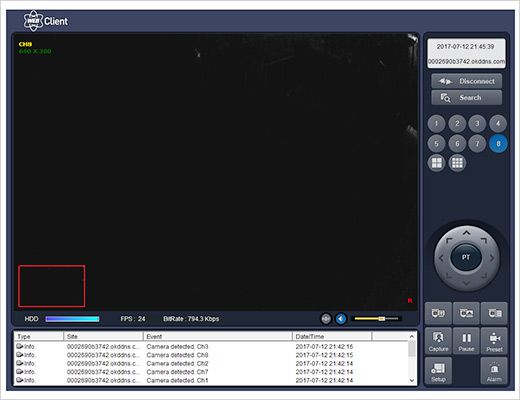Select camera channel 3

477,124
